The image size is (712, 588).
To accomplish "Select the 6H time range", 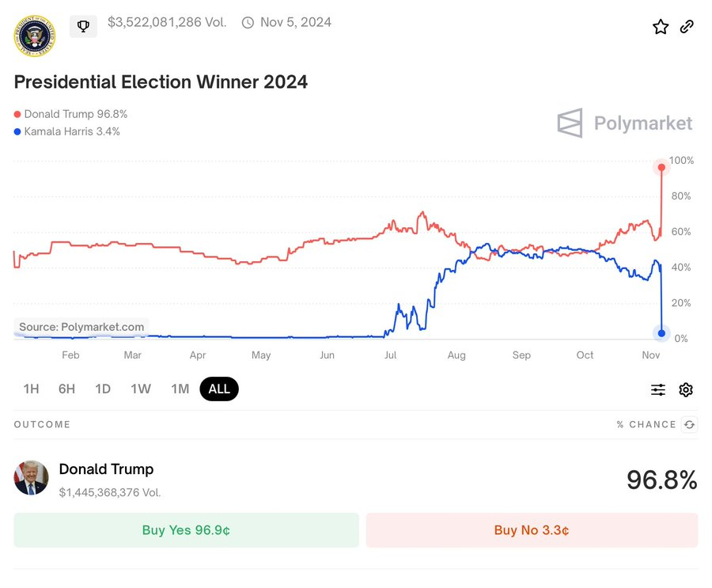I will 66,389.
